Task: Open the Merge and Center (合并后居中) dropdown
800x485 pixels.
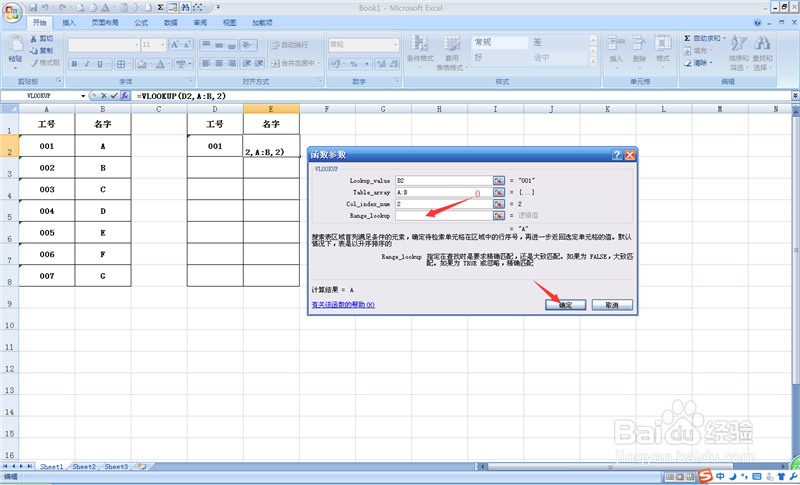Action: click(318, 64)
